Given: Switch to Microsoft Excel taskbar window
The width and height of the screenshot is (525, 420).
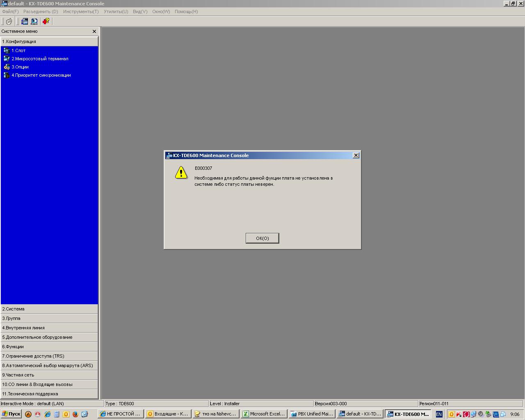Looking at the screenshot, I should (x=264, y=414).
